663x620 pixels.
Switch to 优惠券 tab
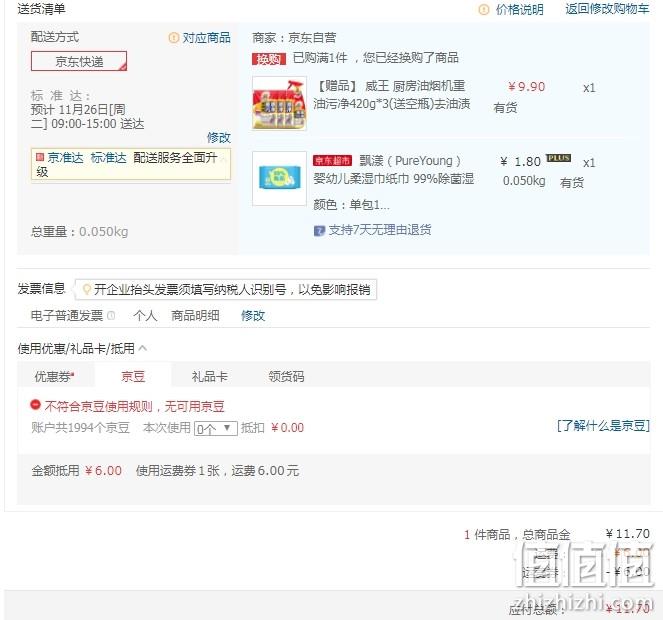(x=55, y=376)
